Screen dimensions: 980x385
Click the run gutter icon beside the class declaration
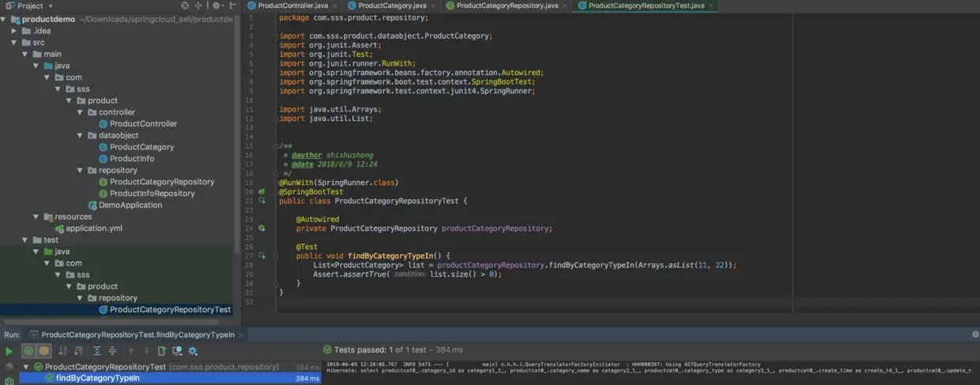262,201
